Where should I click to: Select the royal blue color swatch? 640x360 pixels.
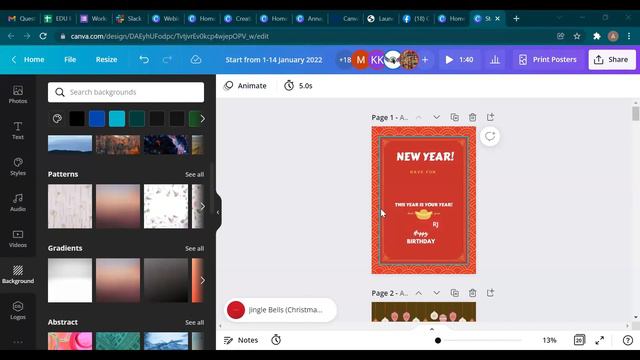click(x=97, y=119)
